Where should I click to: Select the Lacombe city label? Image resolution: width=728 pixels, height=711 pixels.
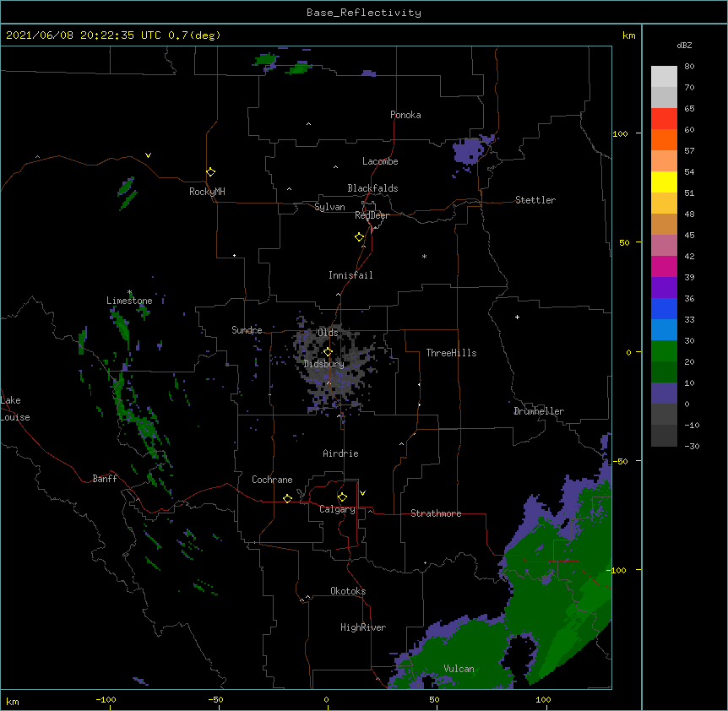tap(380, 161)
